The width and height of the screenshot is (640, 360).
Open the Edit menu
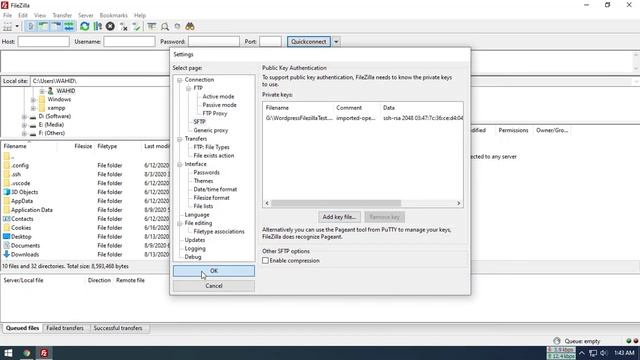coord(22,16)
